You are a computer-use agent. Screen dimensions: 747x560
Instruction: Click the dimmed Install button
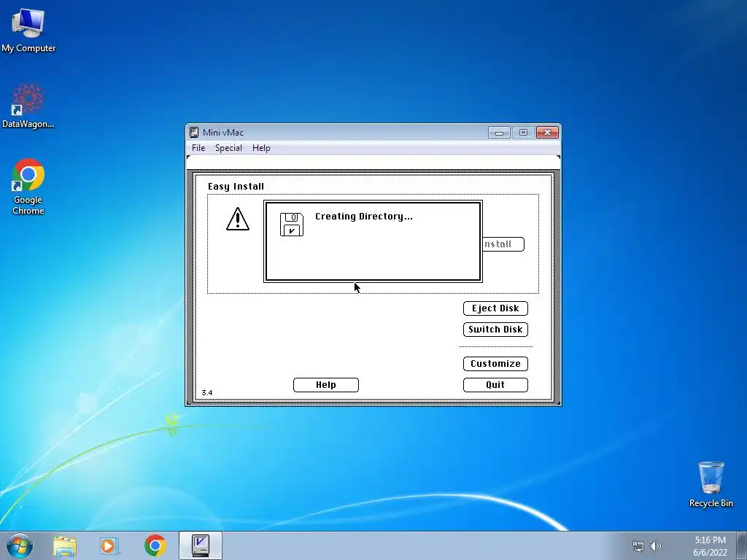pyautogui.click(x=503, y=244)
